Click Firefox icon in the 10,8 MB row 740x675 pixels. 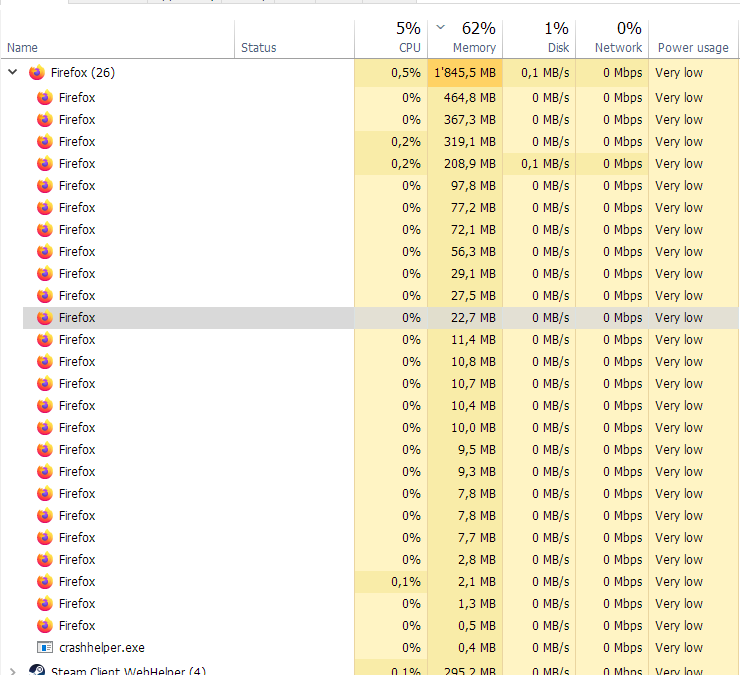tap(45, 362)
